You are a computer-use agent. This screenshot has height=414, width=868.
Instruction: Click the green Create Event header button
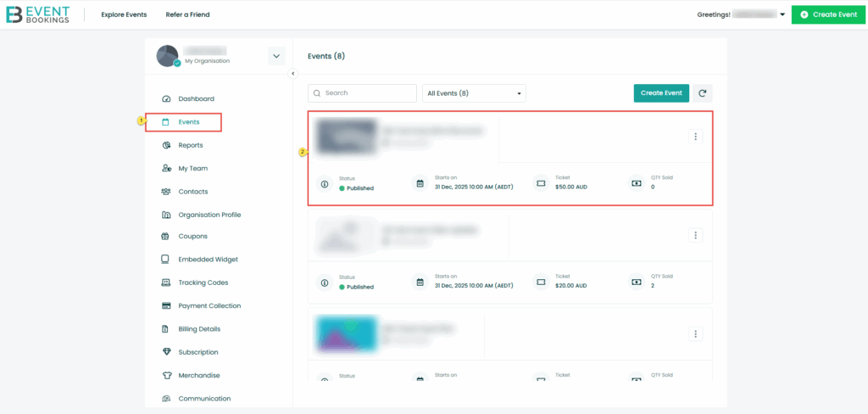(828, 14)
